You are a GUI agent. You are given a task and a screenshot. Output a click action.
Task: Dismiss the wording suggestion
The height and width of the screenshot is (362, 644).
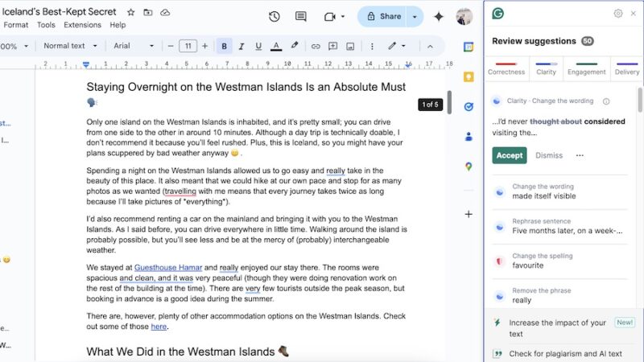pyautogui.click(x=549, y=155)
